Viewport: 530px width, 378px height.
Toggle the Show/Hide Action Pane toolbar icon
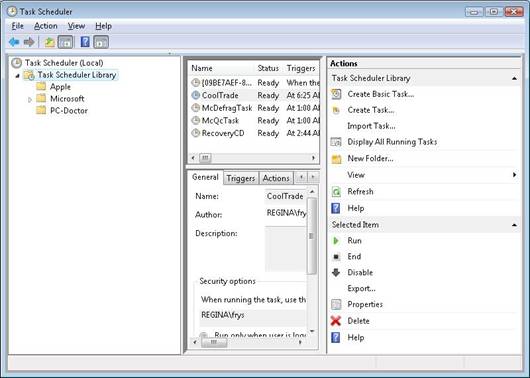101,42
